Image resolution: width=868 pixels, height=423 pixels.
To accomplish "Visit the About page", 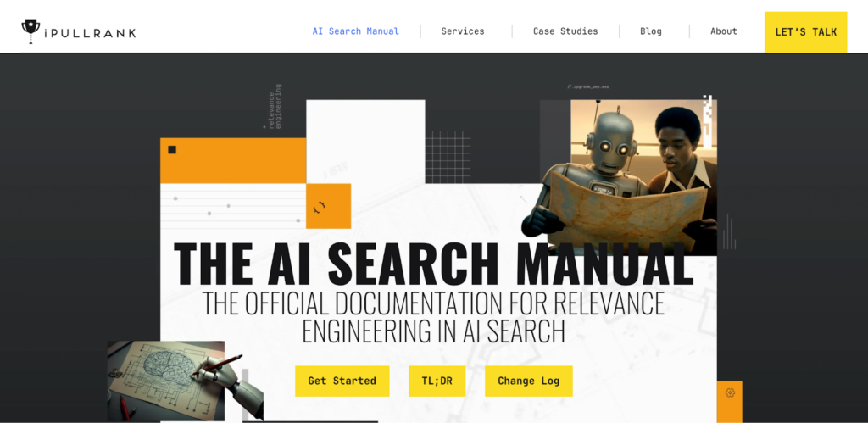I will pyautogui.click(x=724, y=31).
